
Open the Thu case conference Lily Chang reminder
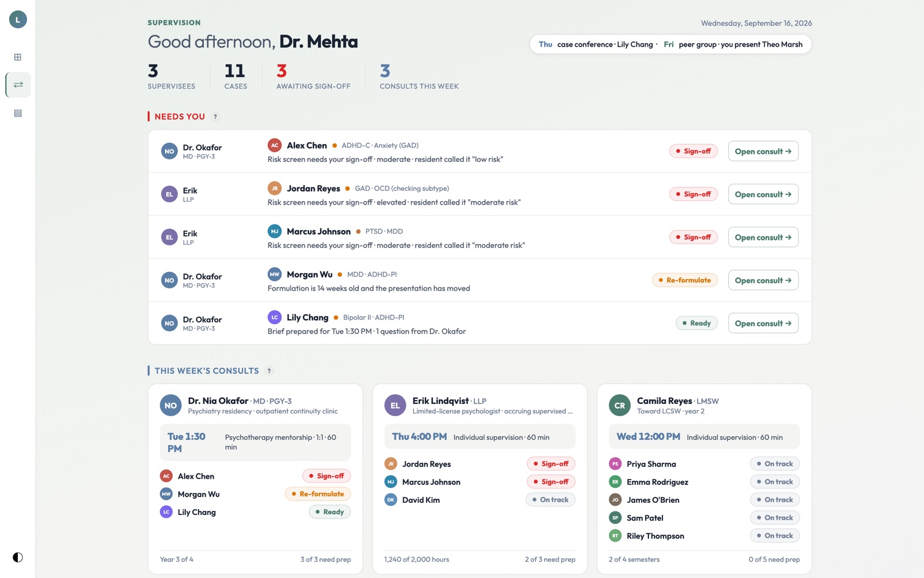[x=596, y=45]
